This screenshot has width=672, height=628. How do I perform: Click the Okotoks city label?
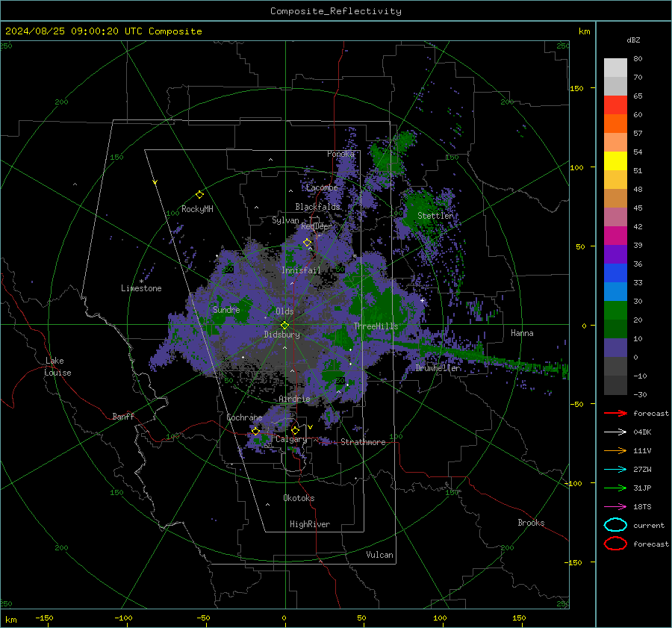[299, 498]
